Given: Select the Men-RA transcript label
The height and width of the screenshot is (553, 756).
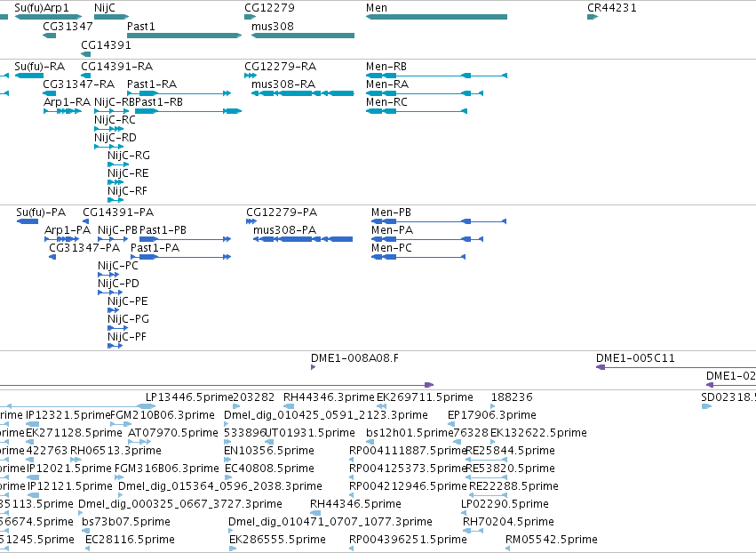Looking at the screenshot, I should [387, 84].
